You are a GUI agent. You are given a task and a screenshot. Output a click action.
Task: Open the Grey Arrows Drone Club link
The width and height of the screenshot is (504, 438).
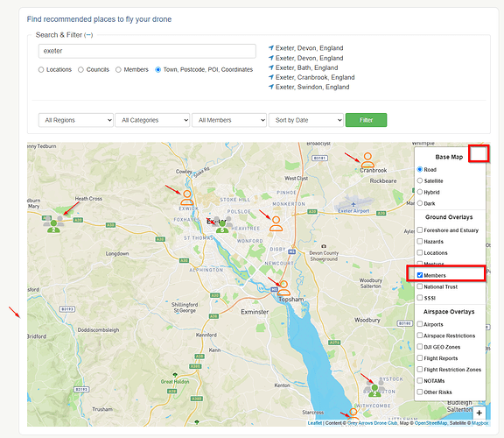pos(373,423)
